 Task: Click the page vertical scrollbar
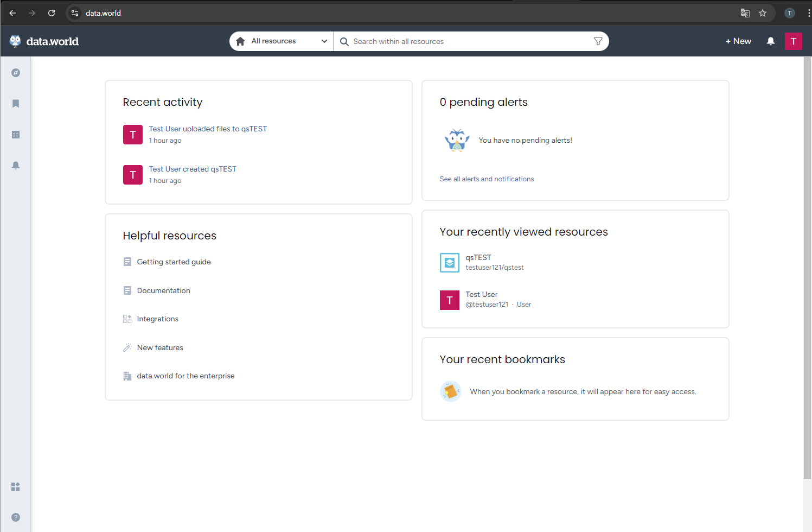(807, 271)
